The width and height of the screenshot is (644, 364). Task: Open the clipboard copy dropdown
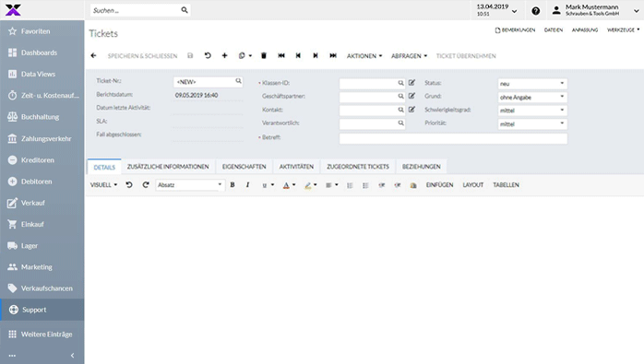click(244, 55)
